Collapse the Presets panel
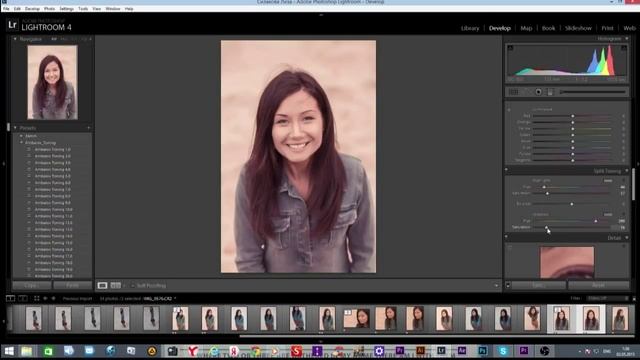640x360 pixels. pos(15,128)
